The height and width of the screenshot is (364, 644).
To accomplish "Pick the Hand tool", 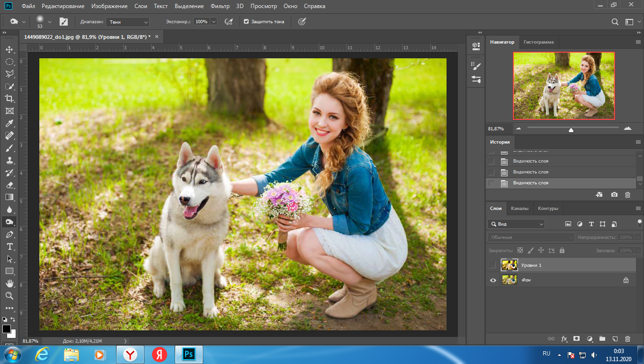I will click(9, 283).
